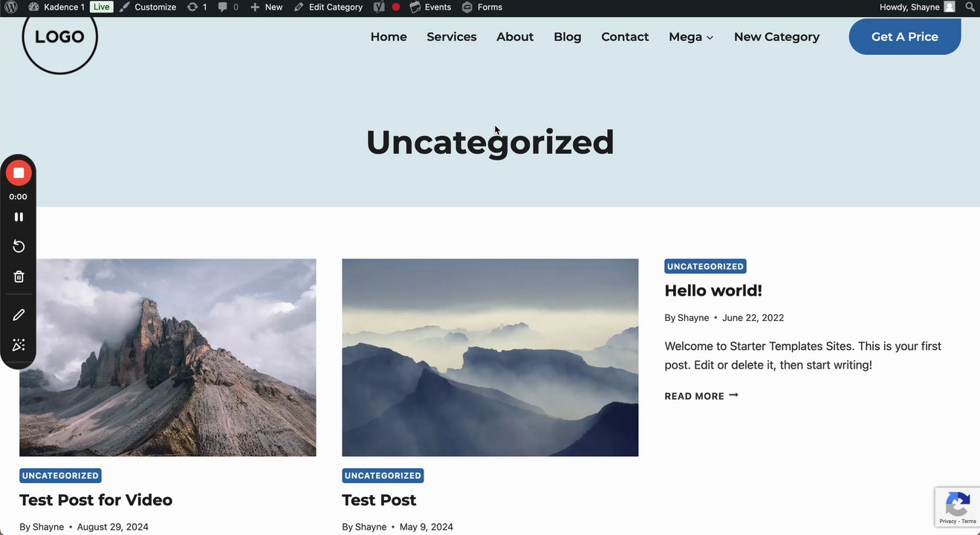This screenshot has width=980, height=535.
Task: Click the circular LOGO image
Action: click(59, 37)
